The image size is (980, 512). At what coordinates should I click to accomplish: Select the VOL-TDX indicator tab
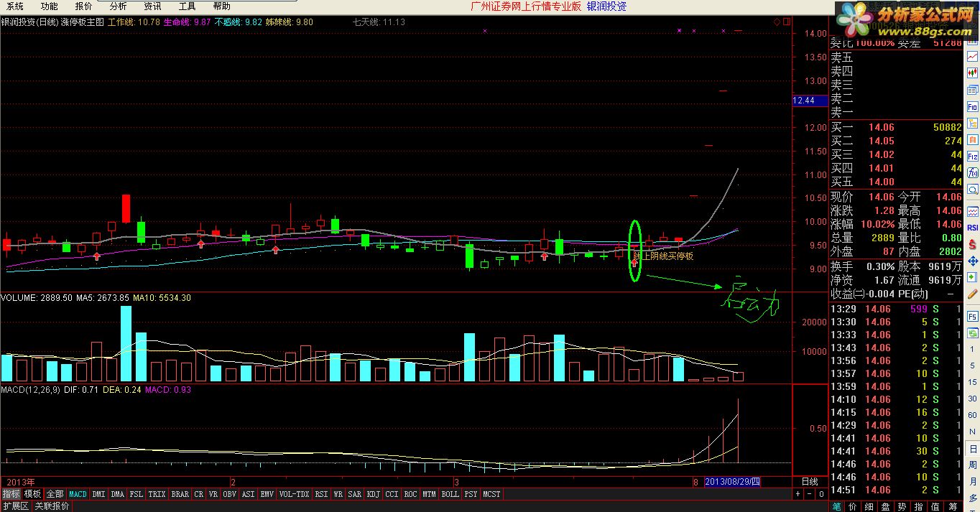(x=294, y=494)
